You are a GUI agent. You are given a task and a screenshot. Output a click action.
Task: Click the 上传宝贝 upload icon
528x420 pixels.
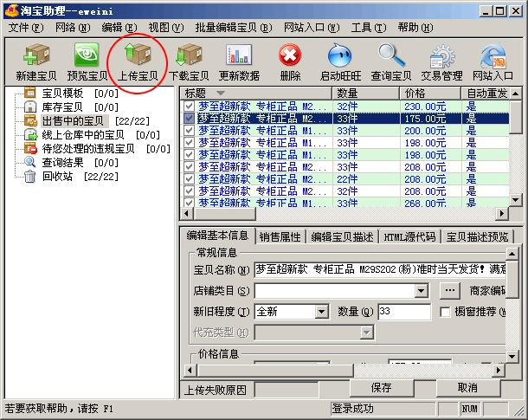click(138, 55)
